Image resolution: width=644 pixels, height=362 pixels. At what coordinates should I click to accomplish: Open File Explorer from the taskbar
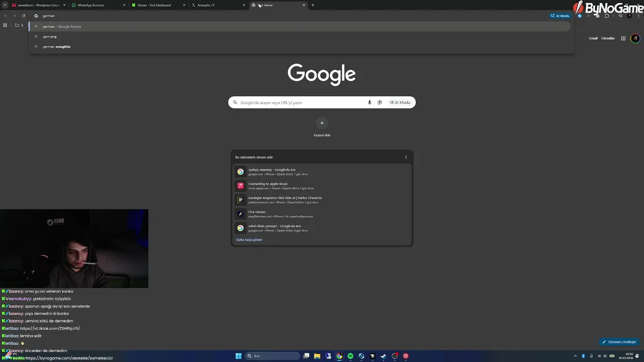317,356
